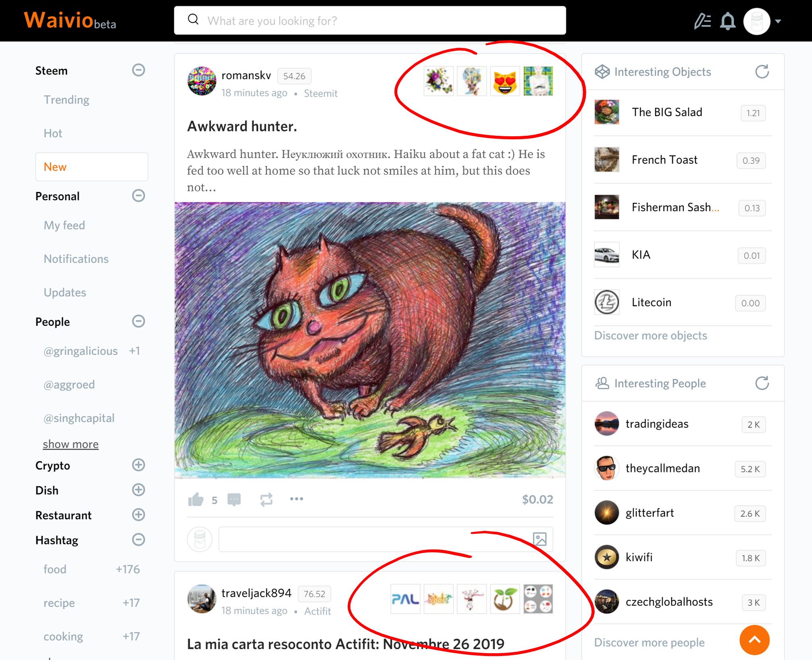This screenshot has width=812, height=660.
Task: Refresh the Interesting Objects list
Action: point(762,72)
